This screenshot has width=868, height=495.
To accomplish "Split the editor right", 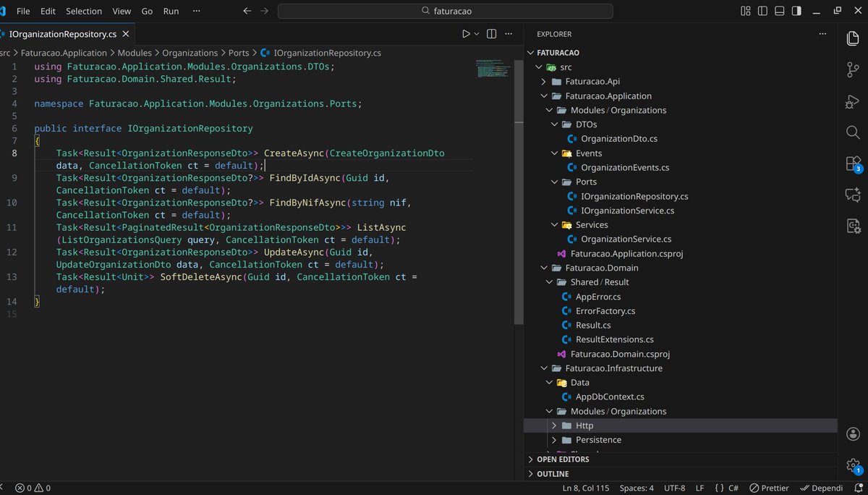I will click(x=492, y=34).
